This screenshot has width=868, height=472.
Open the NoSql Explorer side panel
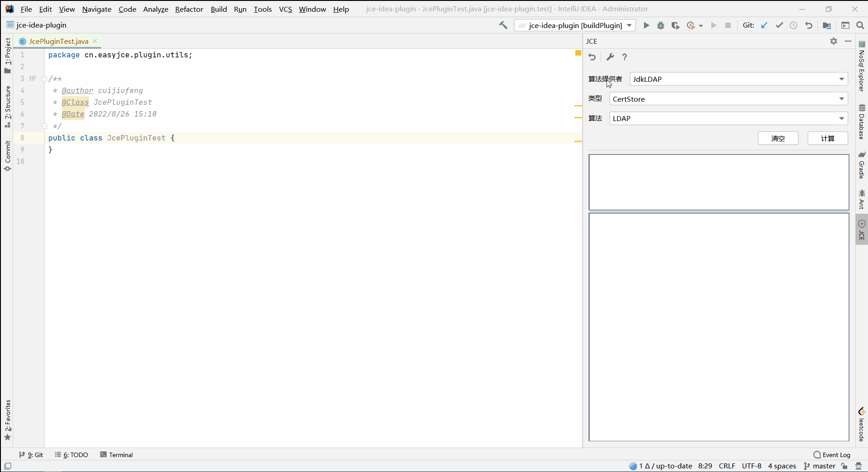click(x=862, y=66)
